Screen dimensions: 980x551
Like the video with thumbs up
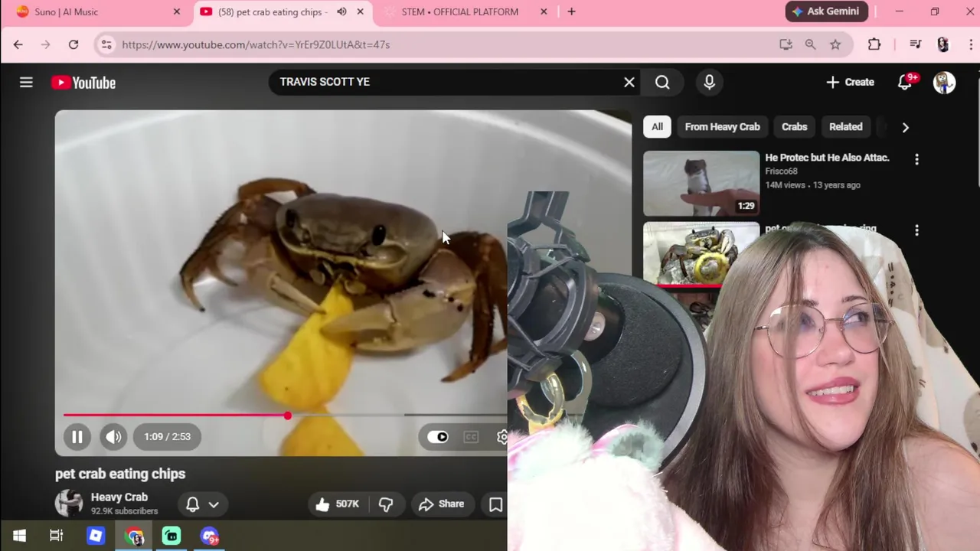pos(336,504)
